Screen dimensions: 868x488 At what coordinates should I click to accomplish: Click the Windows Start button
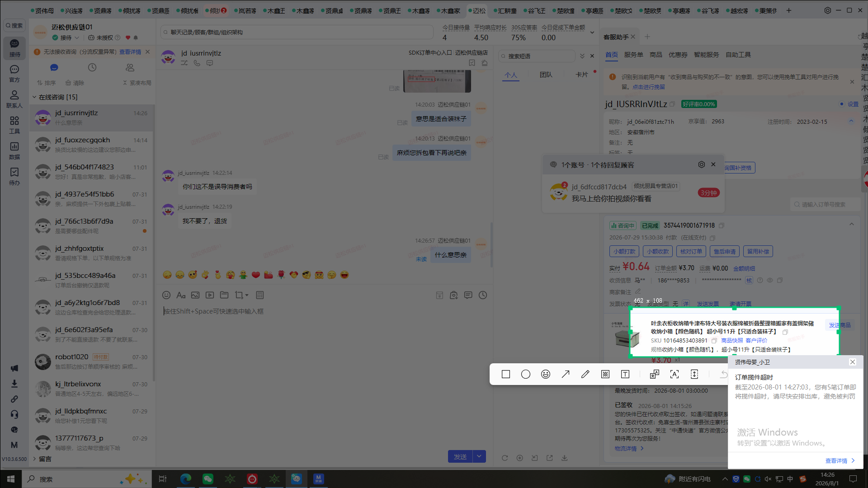click(11, 479)
